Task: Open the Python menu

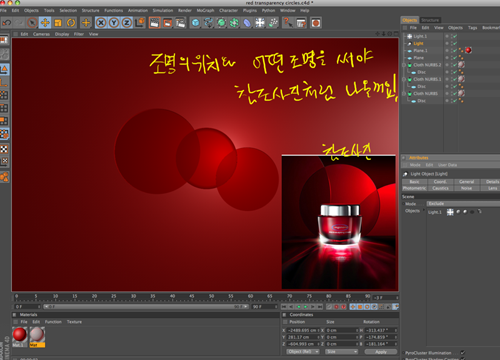Action: [268, 10]
